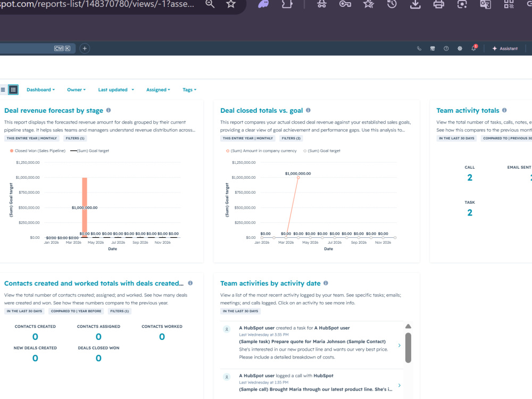The image size is (532, 399).
Task: Toggle (Sum) Amount in company currency legend
Action: (261, 151)
